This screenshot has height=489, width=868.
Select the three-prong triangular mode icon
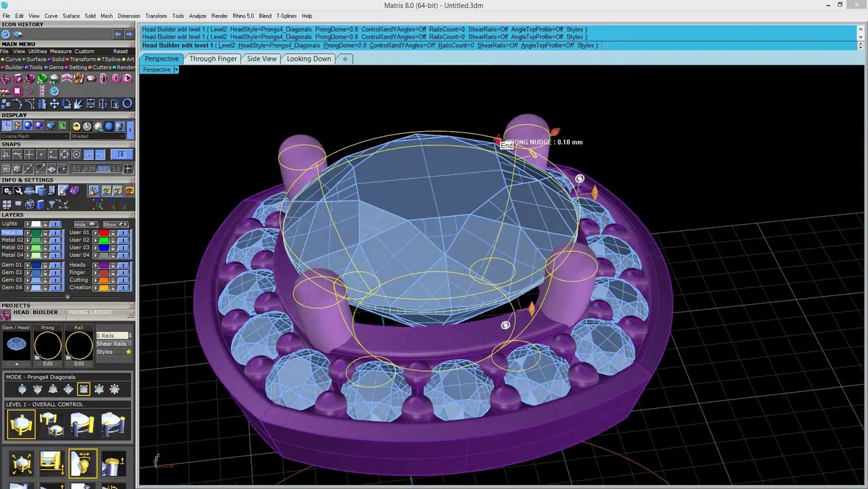(x=53, y=389)
